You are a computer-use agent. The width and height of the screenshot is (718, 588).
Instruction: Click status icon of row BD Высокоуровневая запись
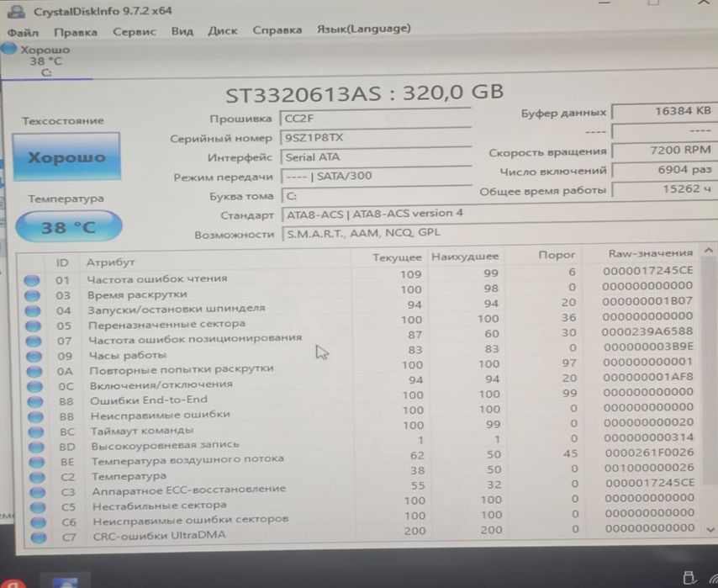[37, 447]
